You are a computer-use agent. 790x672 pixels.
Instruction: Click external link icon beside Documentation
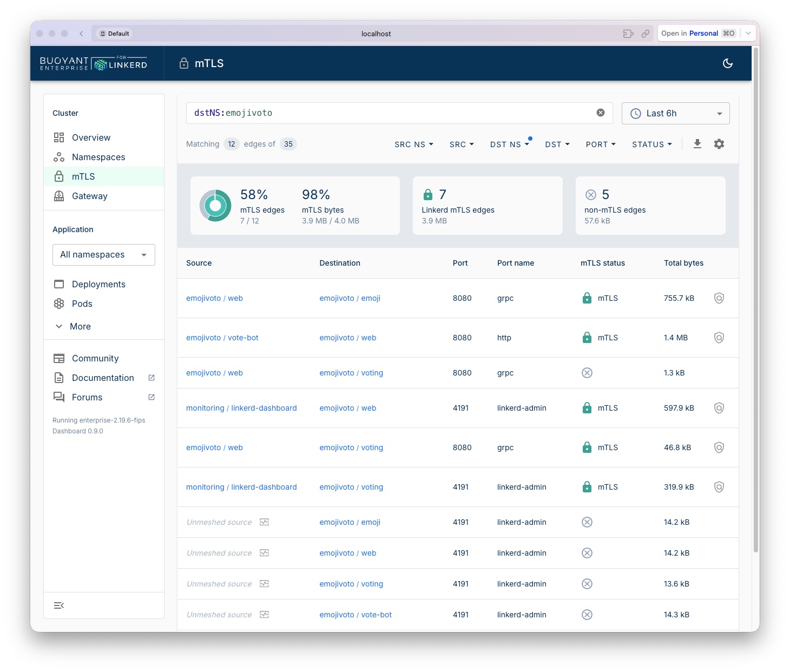pyautogui.click(x=152, y=378)
